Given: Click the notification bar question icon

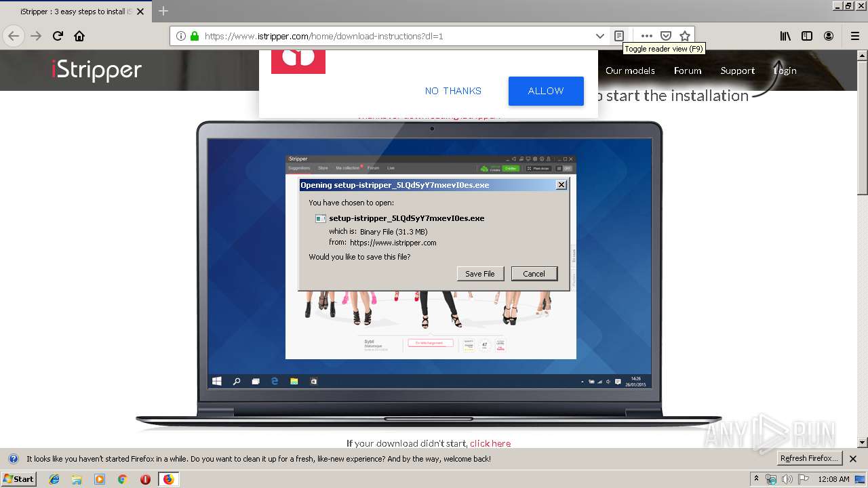Looking at the screenshot, I should [x=13, y=459].
